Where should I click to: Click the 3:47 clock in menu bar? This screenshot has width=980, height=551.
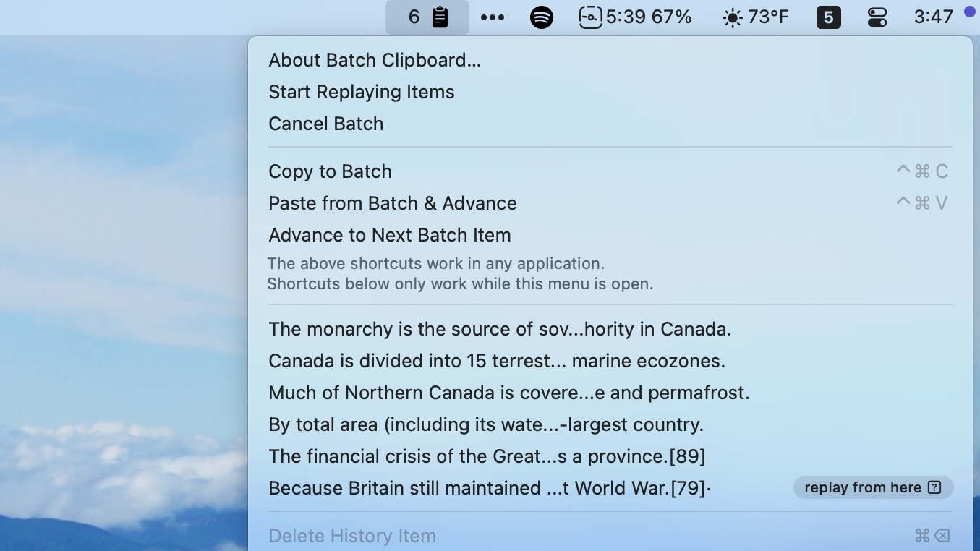click(934, 17)
